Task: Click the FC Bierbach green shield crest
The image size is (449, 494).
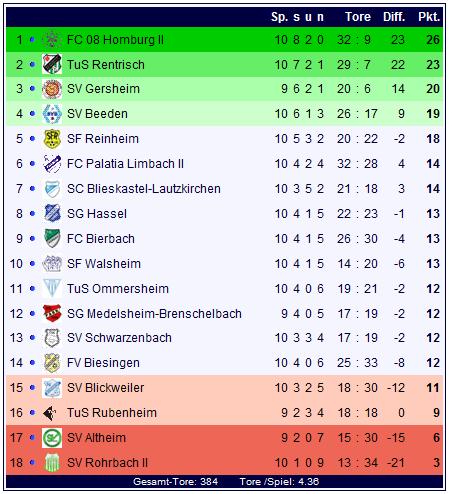Action: pos(52,238)
